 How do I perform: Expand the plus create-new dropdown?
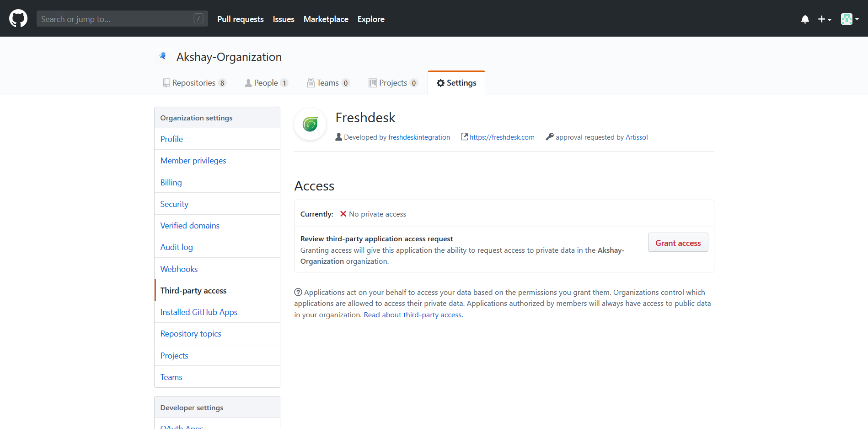tap(825, 19)
